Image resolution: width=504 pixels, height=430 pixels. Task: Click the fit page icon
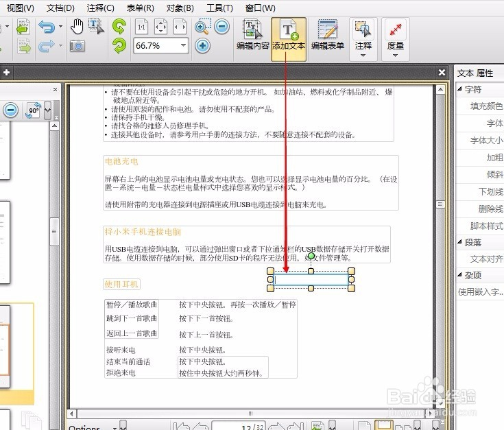(160, 27)
